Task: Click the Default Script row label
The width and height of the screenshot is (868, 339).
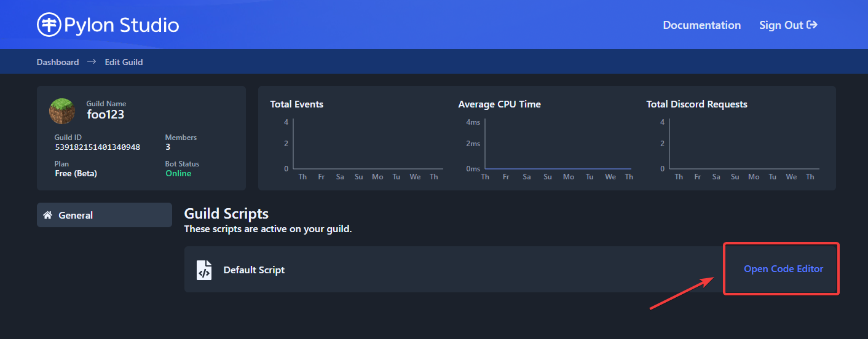Action: tap(254, 270)
